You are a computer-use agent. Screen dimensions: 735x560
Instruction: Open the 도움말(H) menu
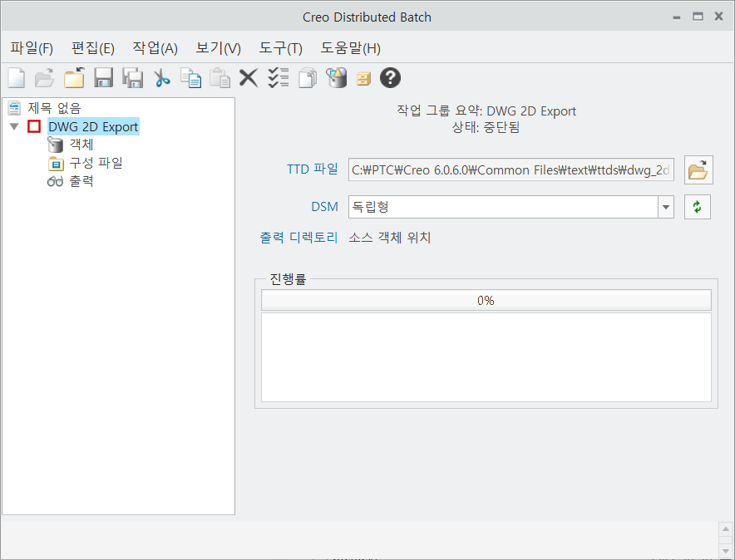pyautogui.click(x=351, y=47)
